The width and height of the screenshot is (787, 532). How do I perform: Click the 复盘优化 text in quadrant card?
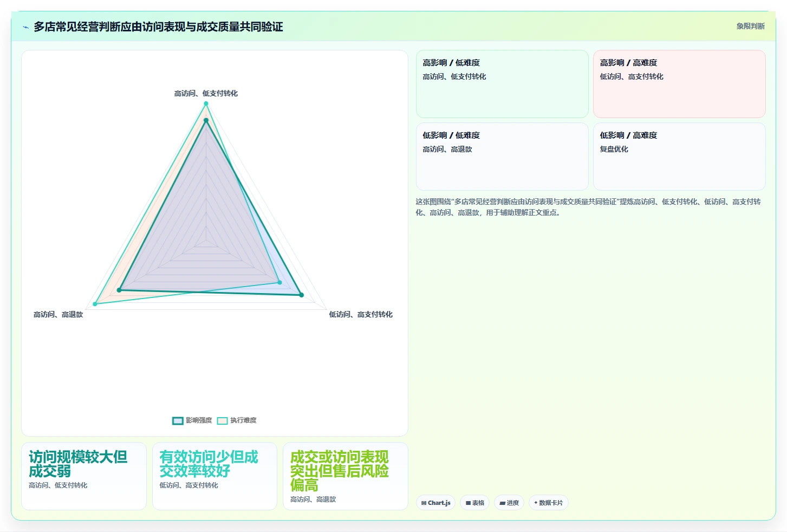[x=614, y=149]
